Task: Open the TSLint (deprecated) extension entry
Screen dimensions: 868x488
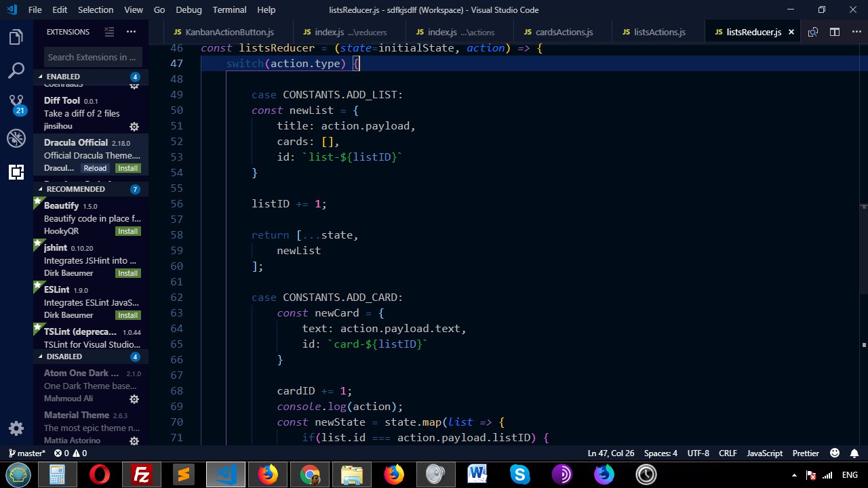Action: coord(91,338)
